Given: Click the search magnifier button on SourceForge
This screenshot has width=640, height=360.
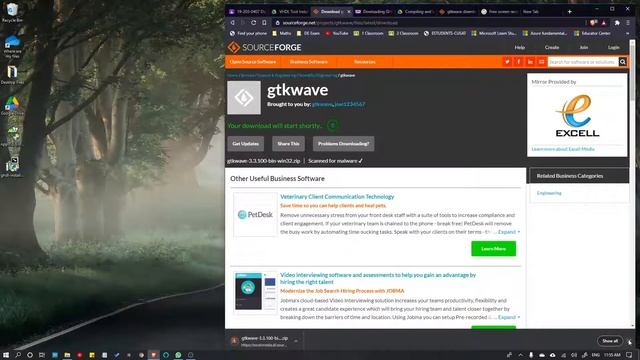Looking at the screenshot, I should coord(622,62).
